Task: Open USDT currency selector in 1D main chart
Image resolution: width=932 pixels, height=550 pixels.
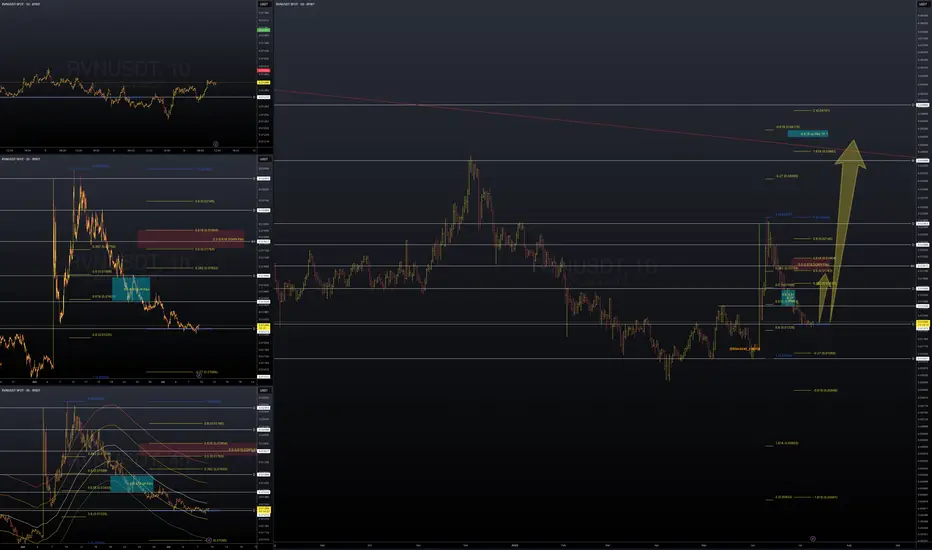Action: pos(922,4)
